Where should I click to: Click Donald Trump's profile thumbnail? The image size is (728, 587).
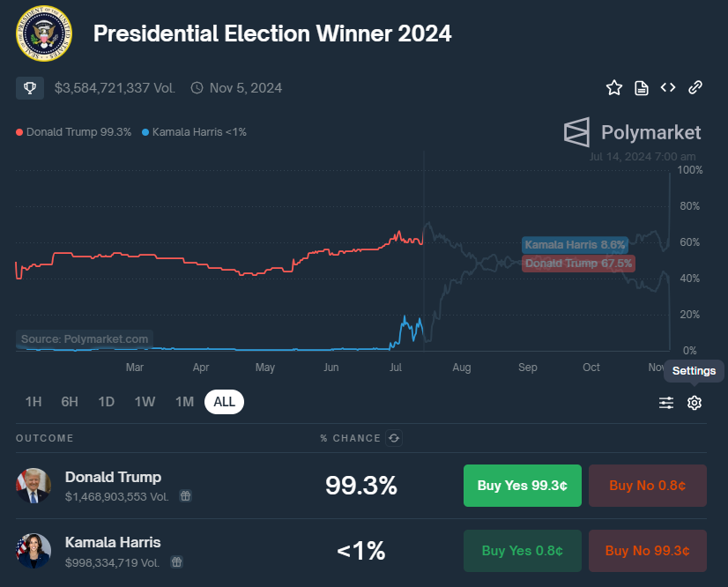pyautogui.click(x=33, y=486)
